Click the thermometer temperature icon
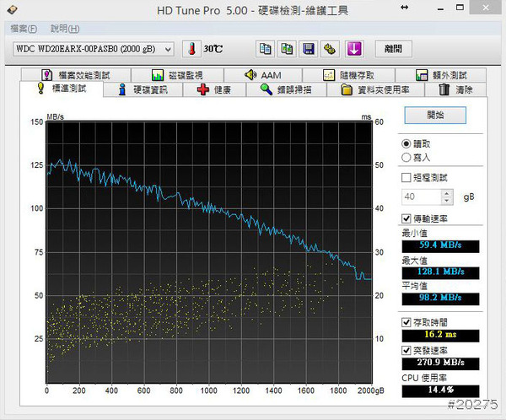 (192, 48)
